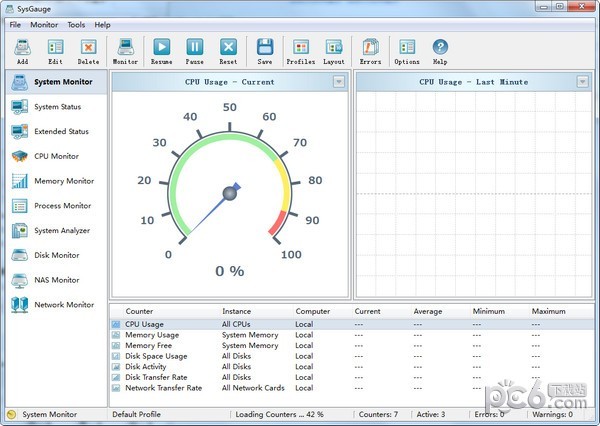This screenshot has height=426, width=600.
Task: Click the Edit counter toolbar icon
Action: coord(55,51)
